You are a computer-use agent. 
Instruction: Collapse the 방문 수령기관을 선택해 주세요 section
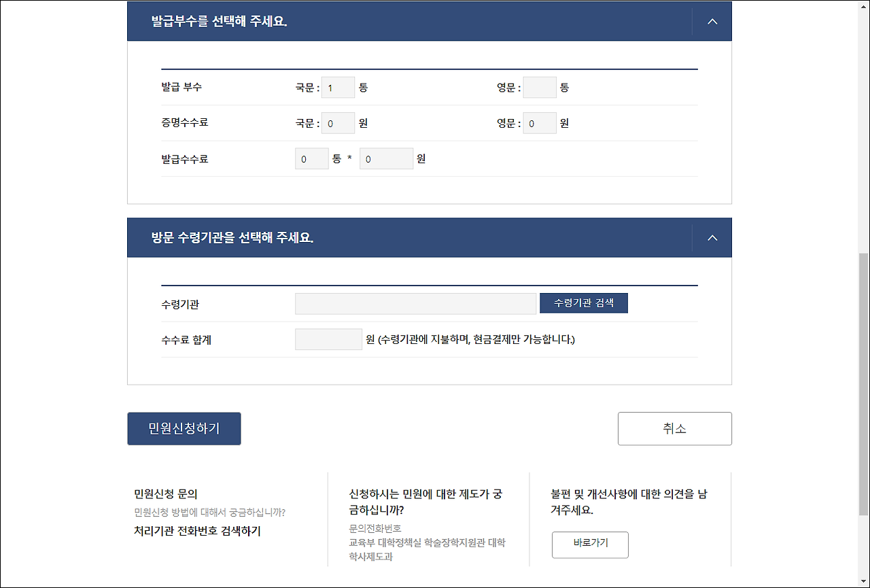tap(712, 237)
